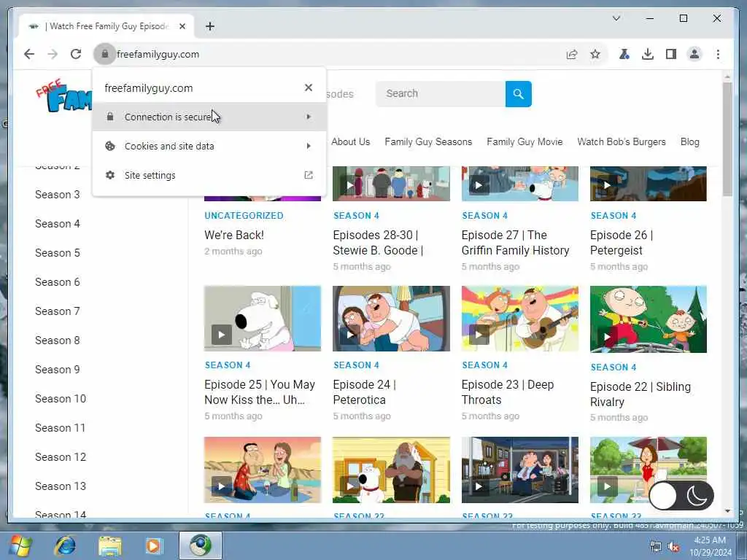The width and height of the screenshot is (747, 560).
Task: Open Watch Bob's Burgers nav link
Action: coord(622,141)
